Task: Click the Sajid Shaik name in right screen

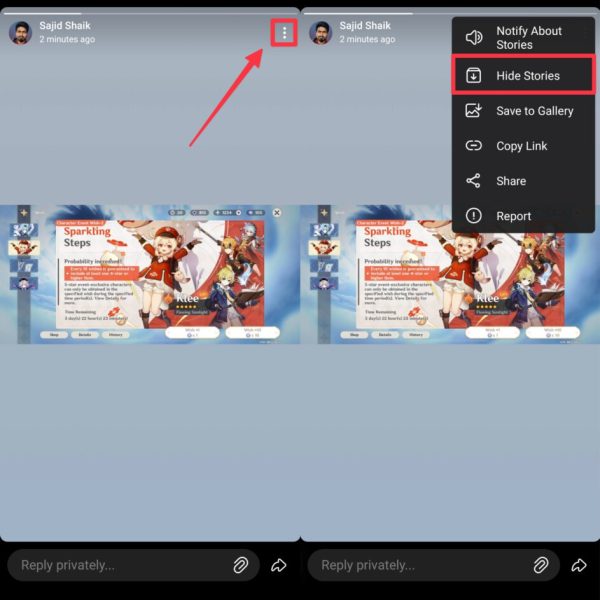Action: [x=365, y=26]
